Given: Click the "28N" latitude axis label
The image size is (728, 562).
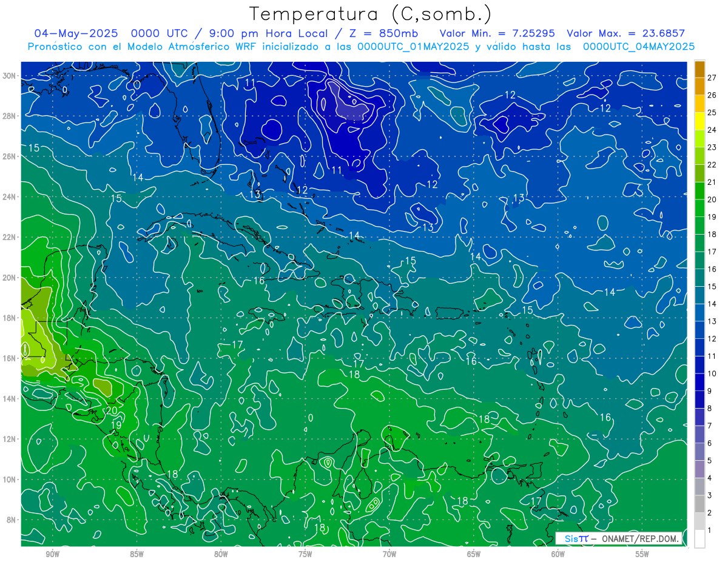Looking at the screenshot, I should [10, 116].
